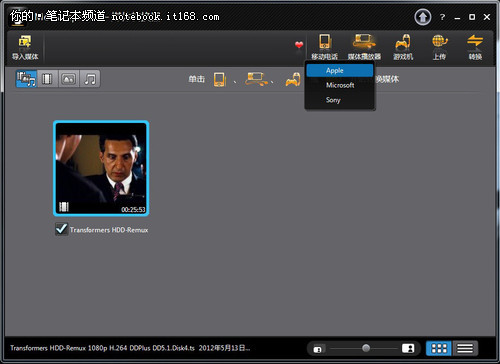The width and height of the screenshot is (500, 364).
Task: Show all media types filter
Action: [x=26, y=79]
